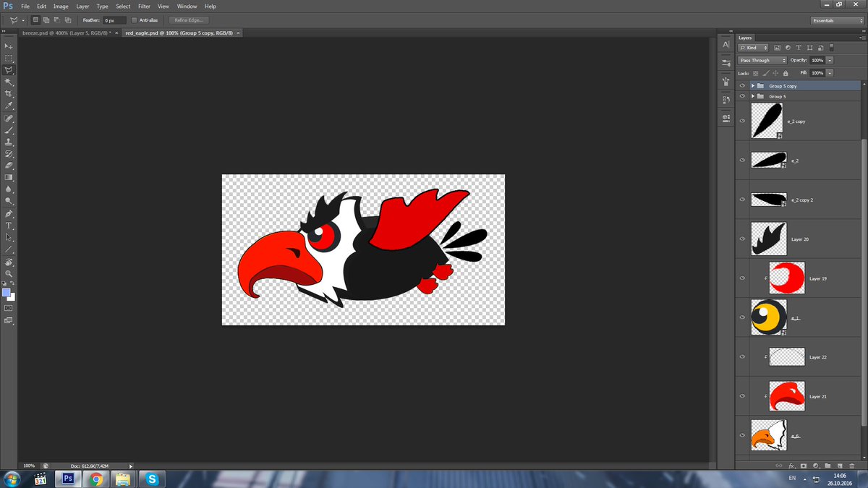
Task: Select the Pen tool
Action: 9,214
